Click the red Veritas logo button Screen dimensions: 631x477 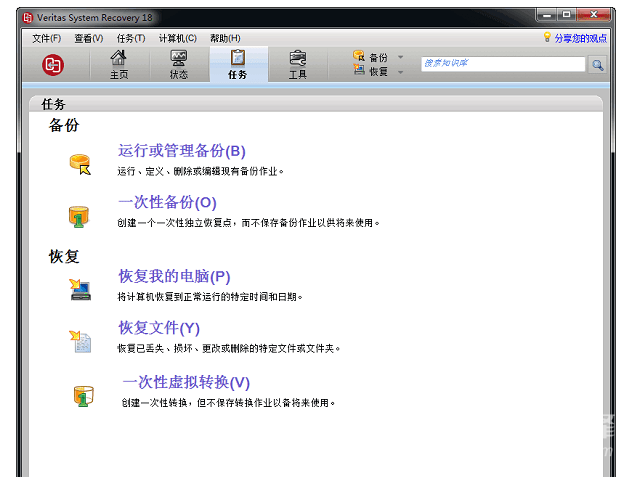[53, 64]
